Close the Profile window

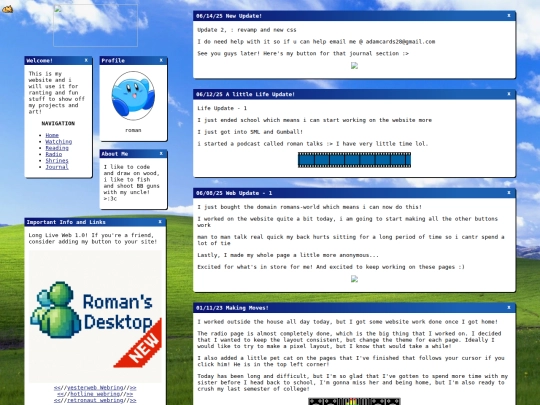point(161,60)
